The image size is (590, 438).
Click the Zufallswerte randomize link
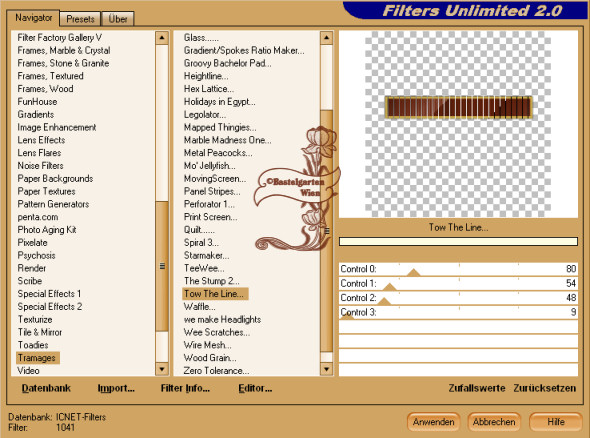point(476,388)
